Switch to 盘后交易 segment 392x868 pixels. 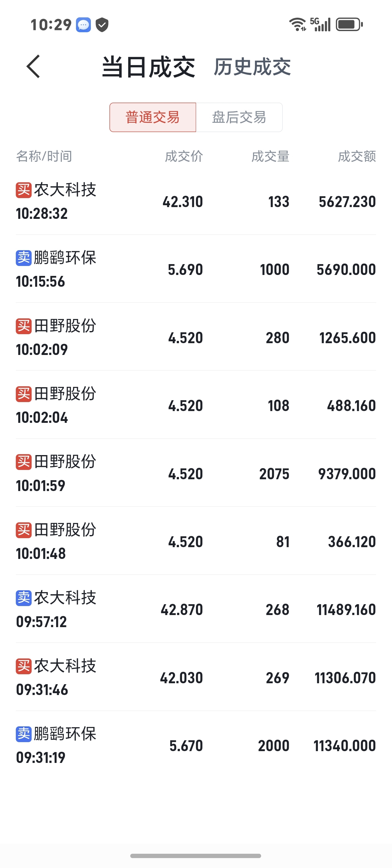click(x=239, y=117)
